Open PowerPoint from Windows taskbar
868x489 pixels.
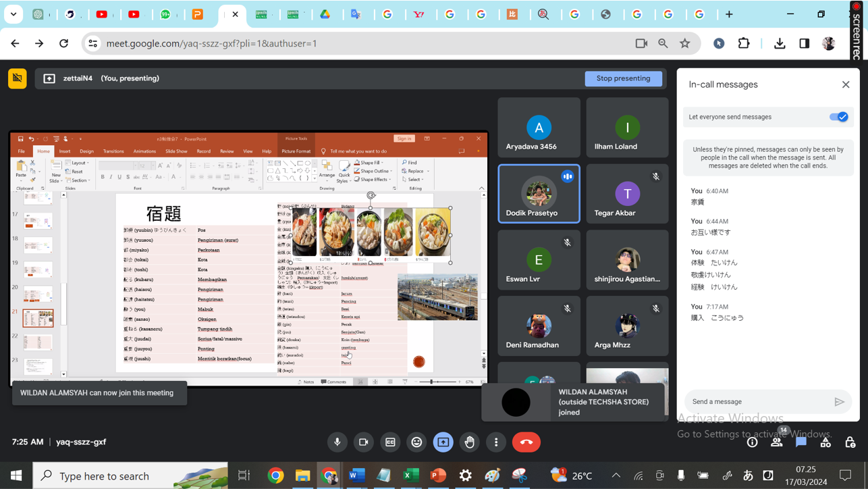coord(438,476)
